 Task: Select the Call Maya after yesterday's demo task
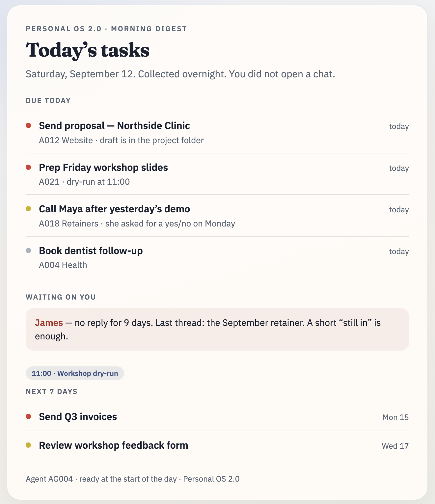click(217, 216)
